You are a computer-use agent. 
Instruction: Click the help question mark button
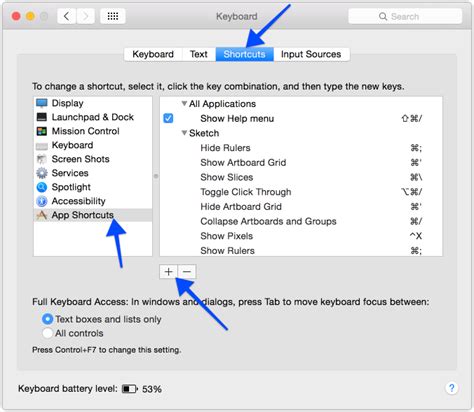[451, 388]
